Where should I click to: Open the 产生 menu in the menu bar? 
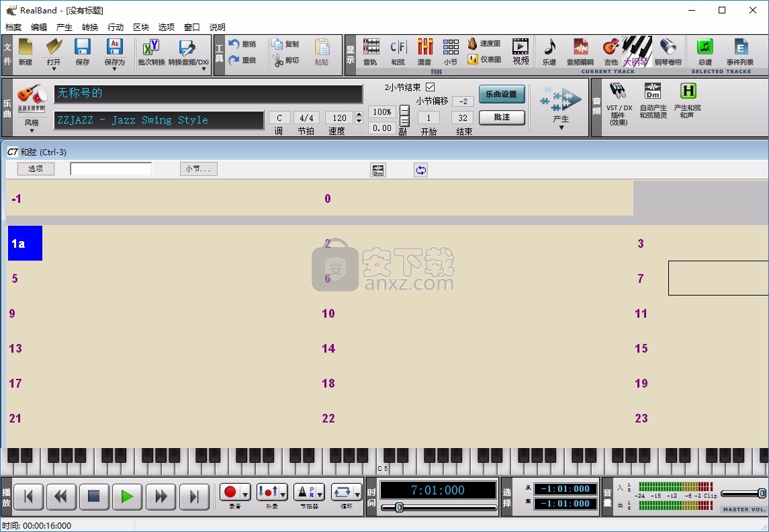click(x=64, y=27)
